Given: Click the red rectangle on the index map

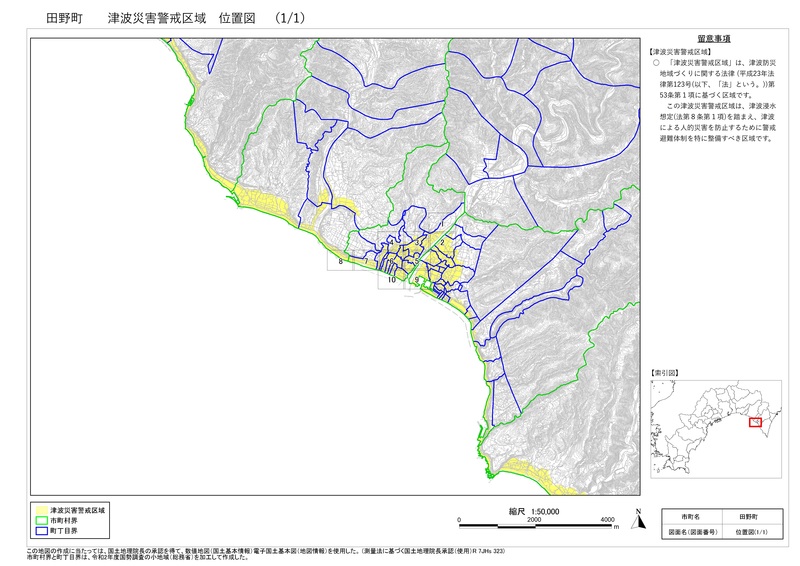Looking at the screenshot, I should point(755,423).
